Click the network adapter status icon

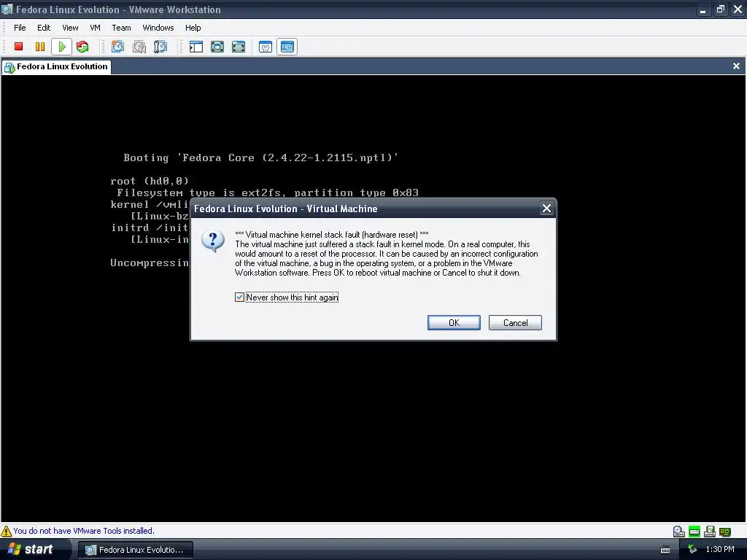click(x=725, y=532)
